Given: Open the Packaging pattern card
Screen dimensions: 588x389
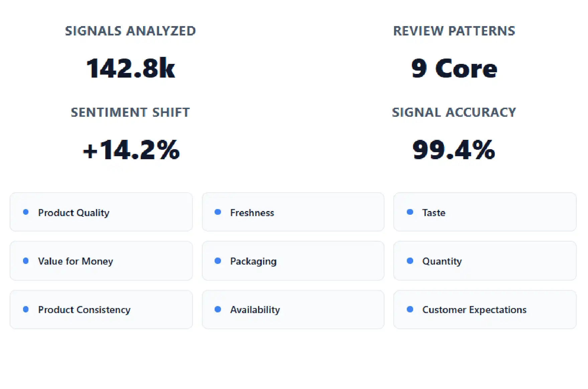Looking at the screenshot, I should pyautogui.click(x=293, y=261).
